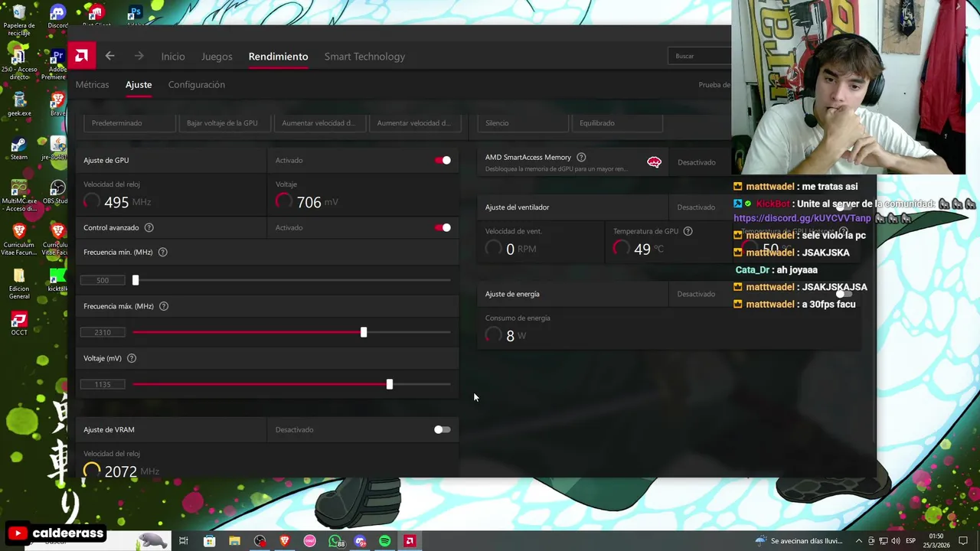Enable the Ajuste de VRAM switch
The height and width of the screenshot is (551, 980).
click(443, 429)
